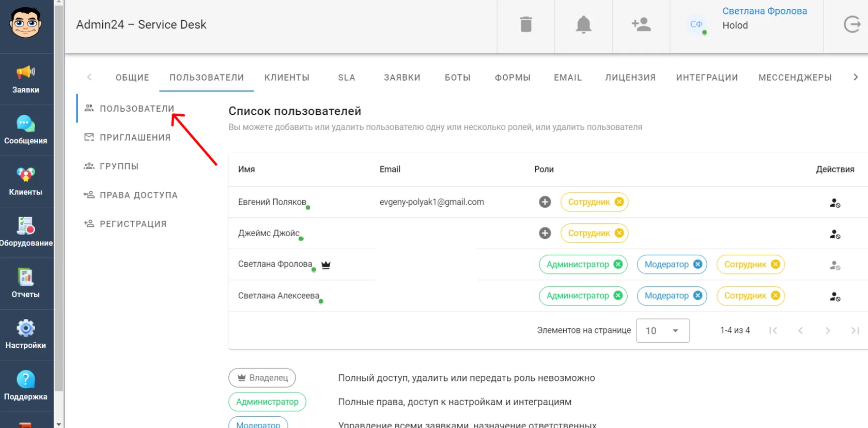Screen dimensions: 868x428
Task: Click the Admin24 logo avatar
Action: click(x=25, y=23)
